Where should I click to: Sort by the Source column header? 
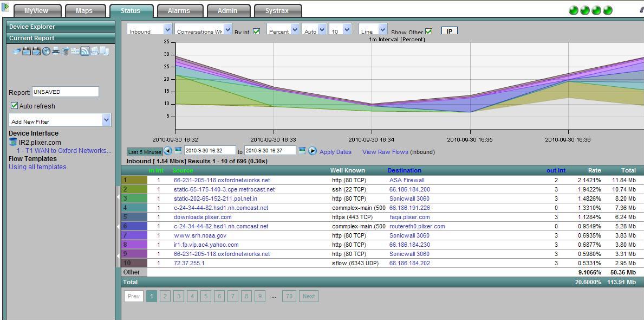[183, 170]
